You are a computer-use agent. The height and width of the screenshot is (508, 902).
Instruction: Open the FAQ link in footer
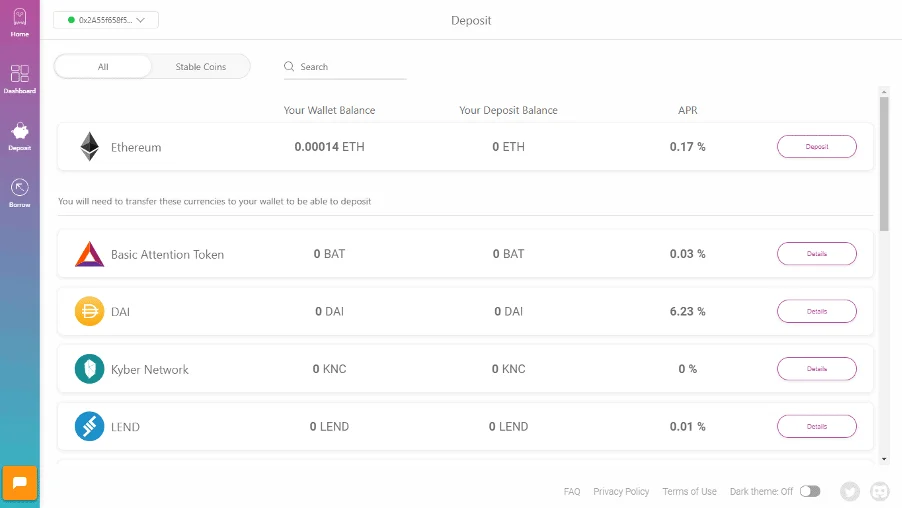(571, 492)
